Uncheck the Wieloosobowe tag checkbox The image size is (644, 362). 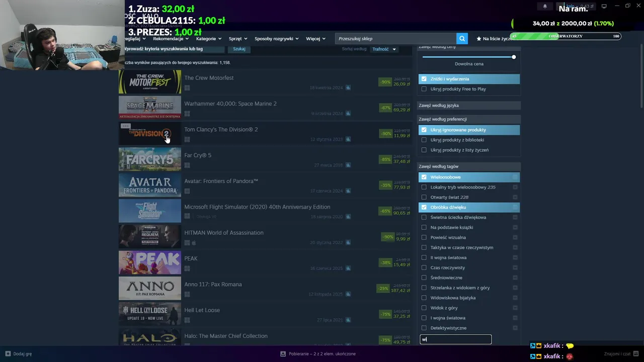point(424,177)
